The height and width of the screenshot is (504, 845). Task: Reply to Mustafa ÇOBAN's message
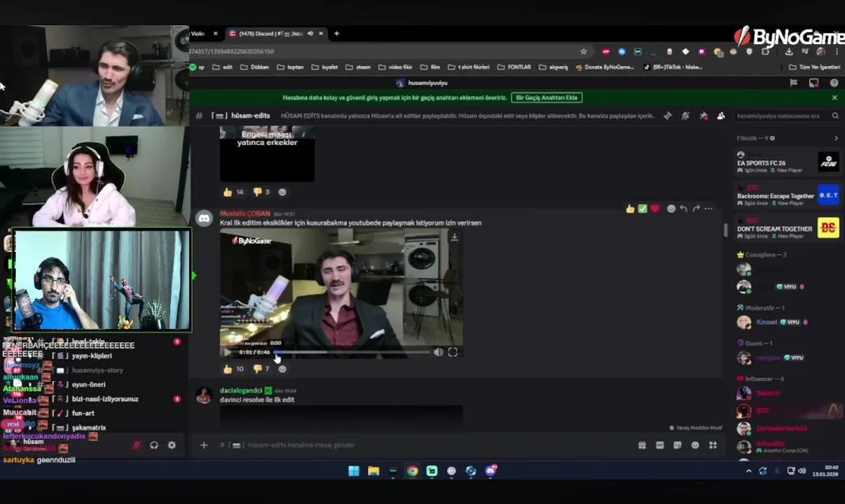click(684, 209)
